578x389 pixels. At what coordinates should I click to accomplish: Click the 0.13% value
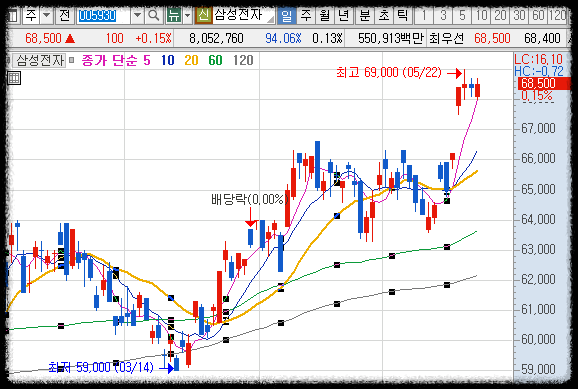click(x=327, y=38)
